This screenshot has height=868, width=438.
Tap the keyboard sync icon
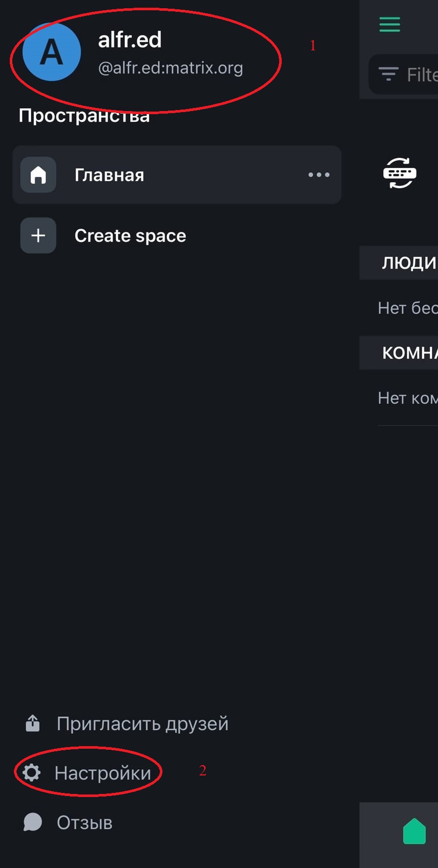point(399,173)
